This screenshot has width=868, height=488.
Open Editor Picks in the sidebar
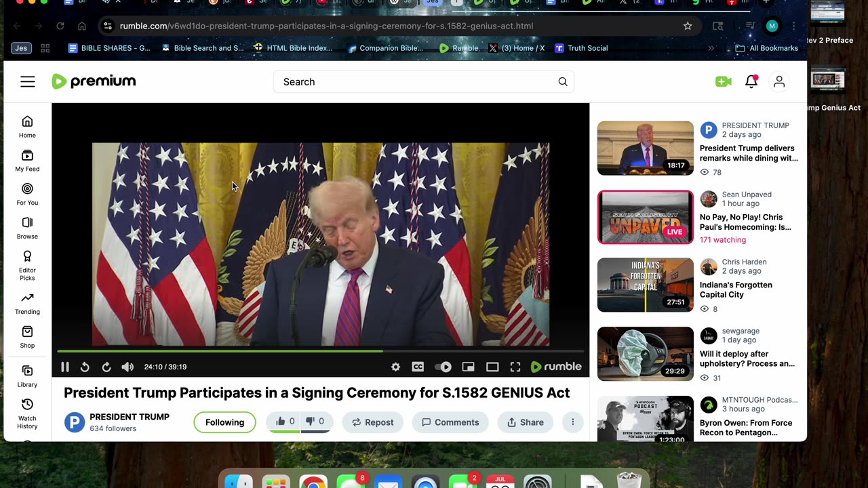click(x=27, y=266)
